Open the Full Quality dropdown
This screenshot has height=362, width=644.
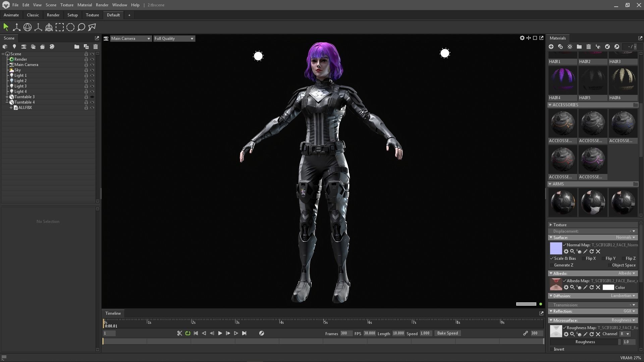(174, 39)
